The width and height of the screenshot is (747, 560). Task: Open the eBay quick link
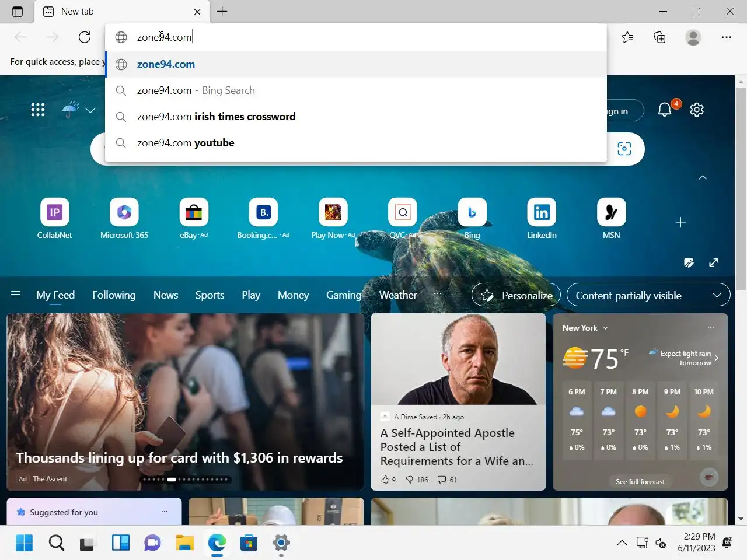pyautogui.click(x=194, y=219)
